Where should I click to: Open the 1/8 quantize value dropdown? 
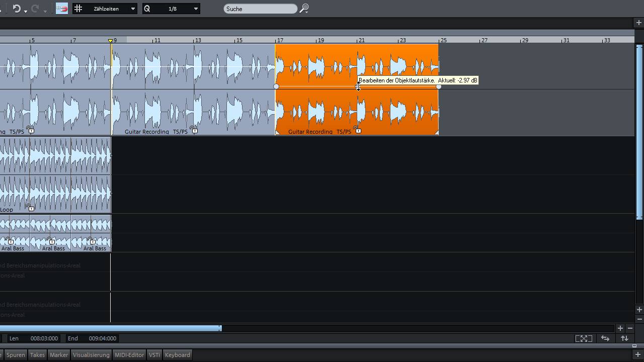[x=196, y=9]
